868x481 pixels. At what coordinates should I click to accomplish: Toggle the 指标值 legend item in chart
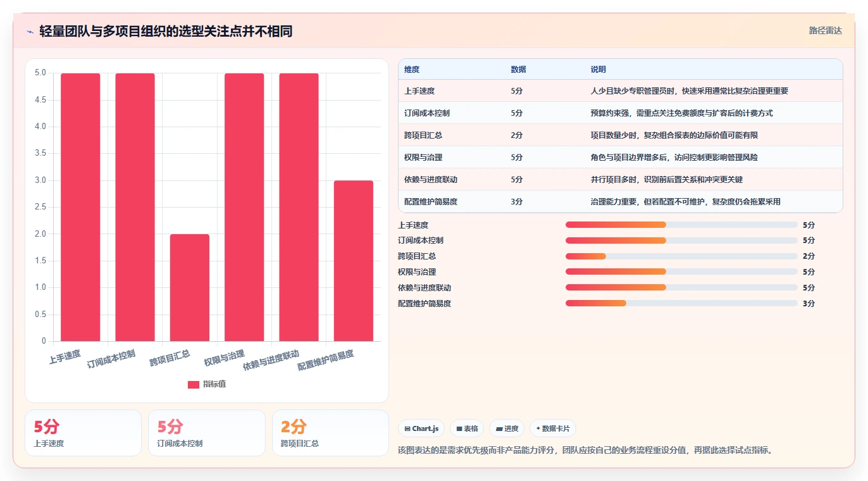point(207,384)
